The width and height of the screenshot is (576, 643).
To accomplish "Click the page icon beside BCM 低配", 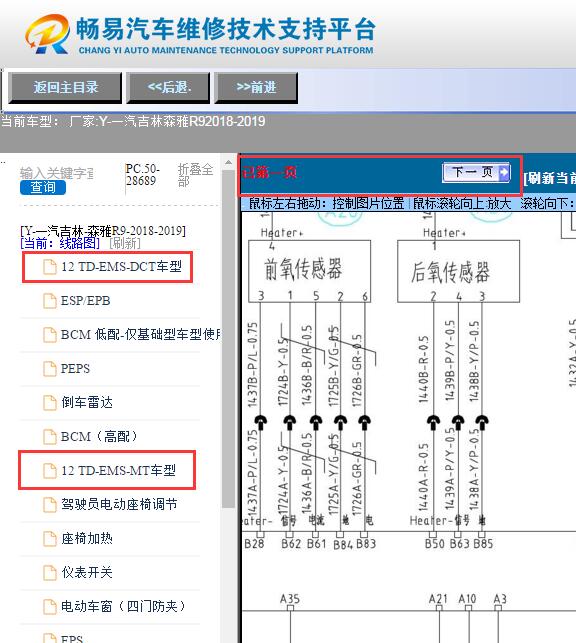I will [x=50, y=335].
